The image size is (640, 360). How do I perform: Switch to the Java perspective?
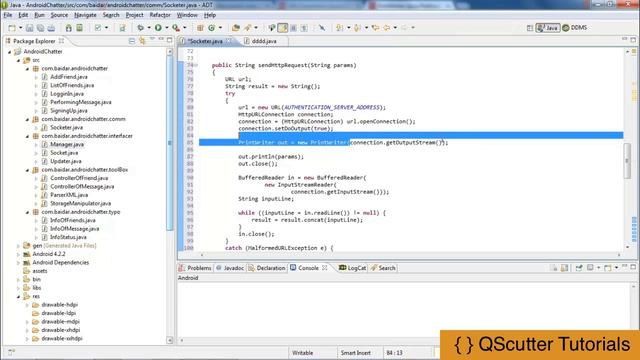coord(548,28)
